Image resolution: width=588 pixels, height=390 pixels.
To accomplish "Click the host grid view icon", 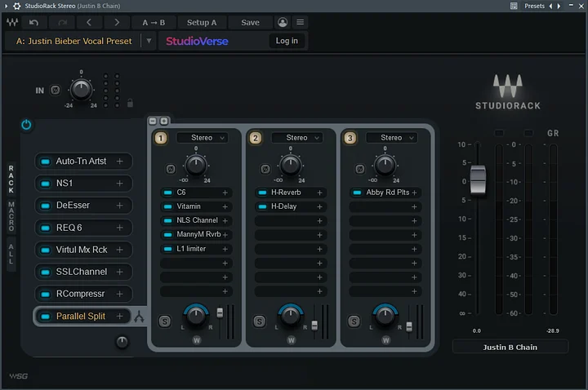I will click(514, 6).
